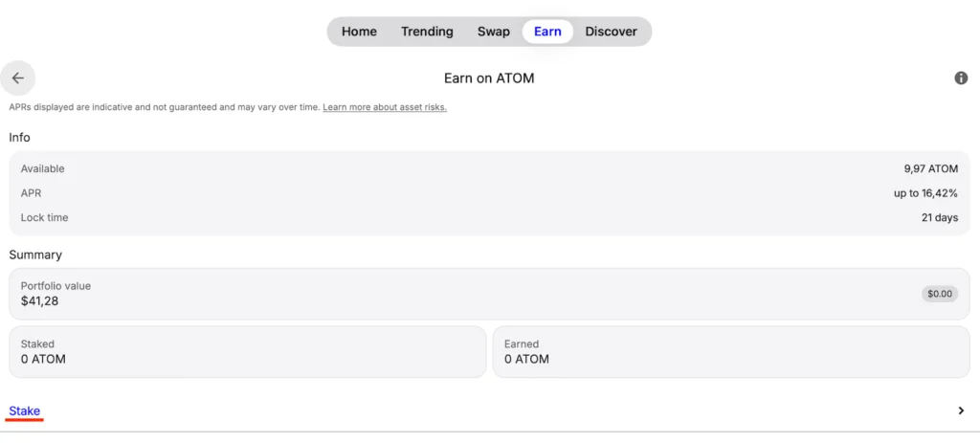The height and width of the screenshot is (443, 980).
Task: Open Learn more about asset risks link
Action: pos(385,107)
